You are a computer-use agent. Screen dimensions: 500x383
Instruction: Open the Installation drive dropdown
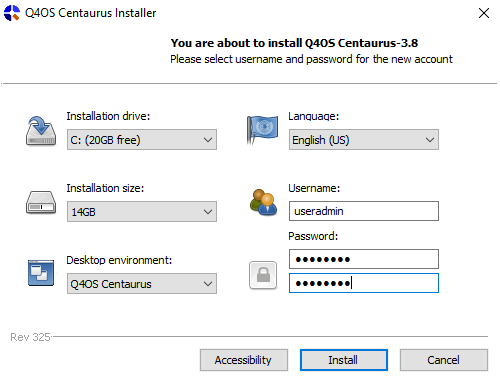coord(142,140)
